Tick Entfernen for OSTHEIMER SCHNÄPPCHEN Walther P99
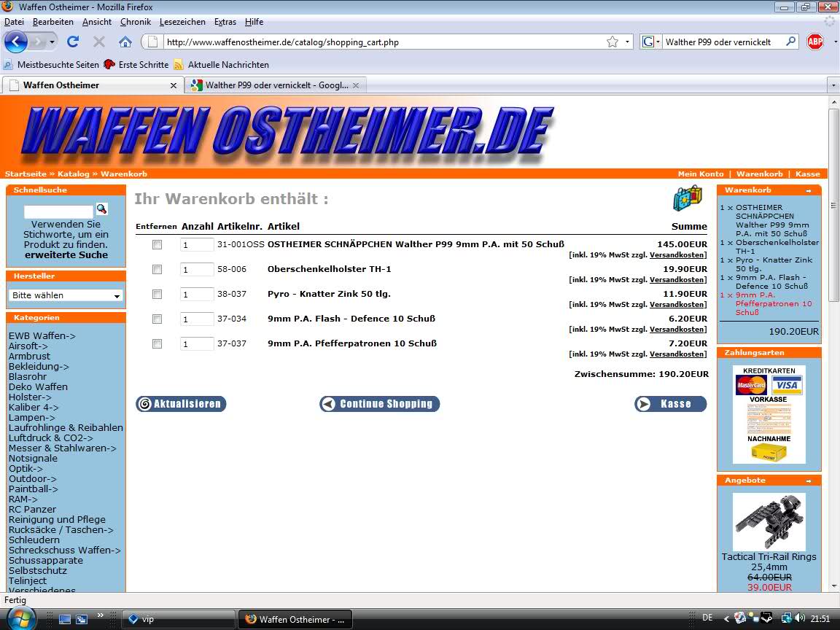The width and height of the screenshot is (840, 630). tap(157, 245)
